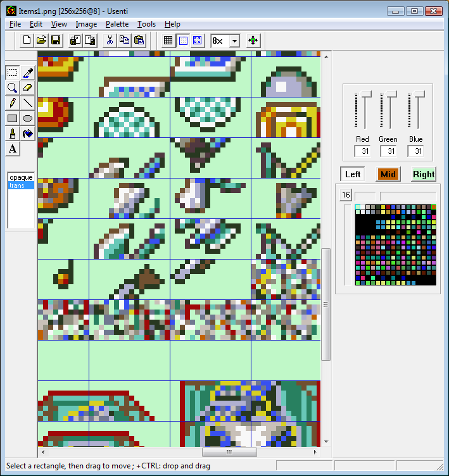Image resolution: width=449 pixels, height=476 pixels.
Task: Select the rectangular Selection tool
Action: [x=13, y=73]
